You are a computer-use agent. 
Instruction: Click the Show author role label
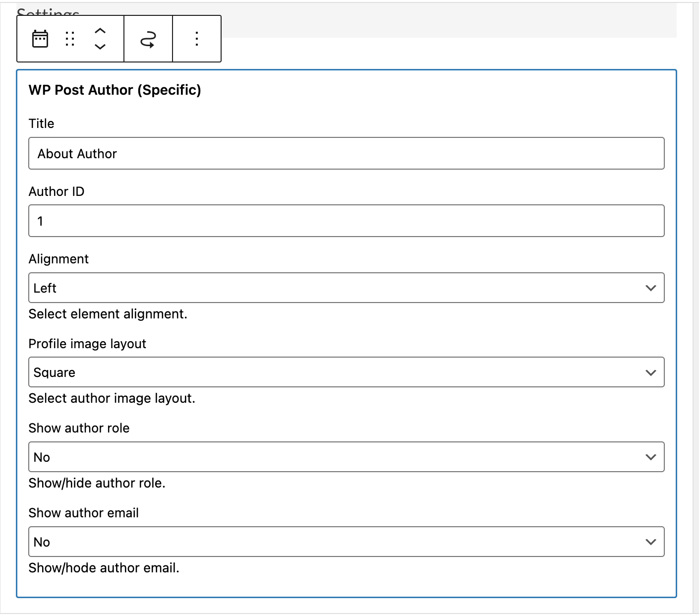click(79, 428)
